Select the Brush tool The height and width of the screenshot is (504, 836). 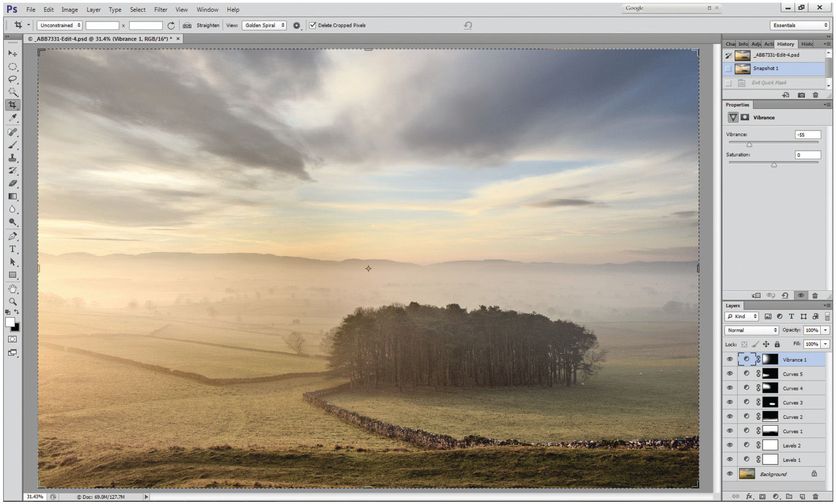pyautogui.click(x=12, y=145)
